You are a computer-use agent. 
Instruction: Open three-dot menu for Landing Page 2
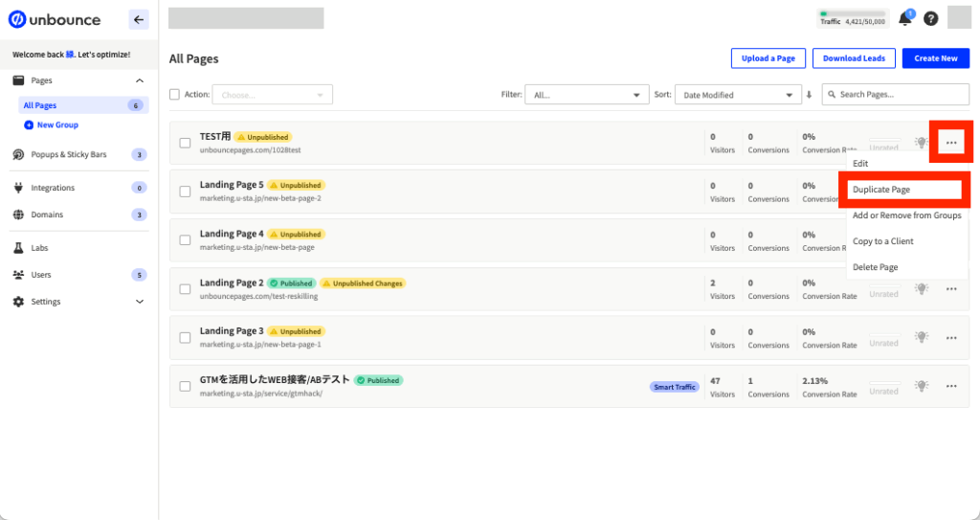coord(951,288)
